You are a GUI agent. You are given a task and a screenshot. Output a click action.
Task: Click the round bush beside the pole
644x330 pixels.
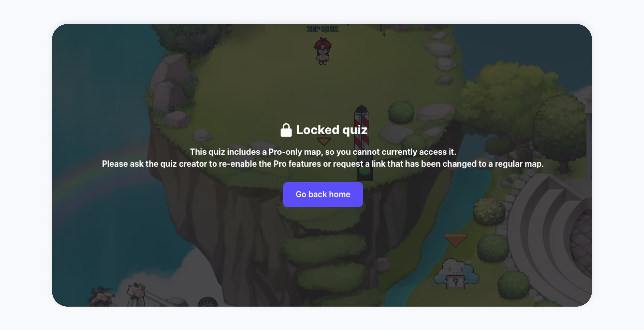pos(401,112)
